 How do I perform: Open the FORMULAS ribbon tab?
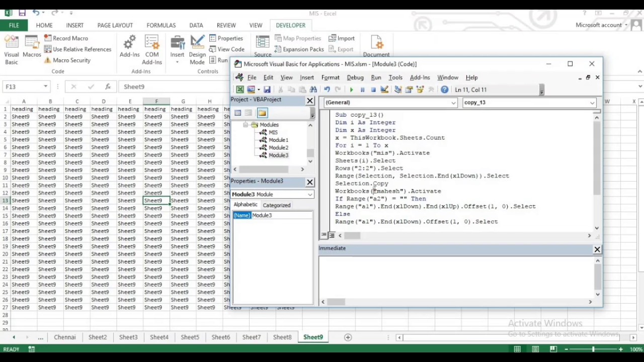pyautogui.click(x=161, y=25)
